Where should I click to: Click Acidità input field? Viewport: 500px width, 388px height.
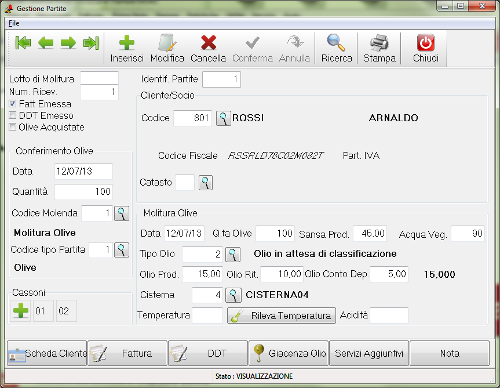389,315
